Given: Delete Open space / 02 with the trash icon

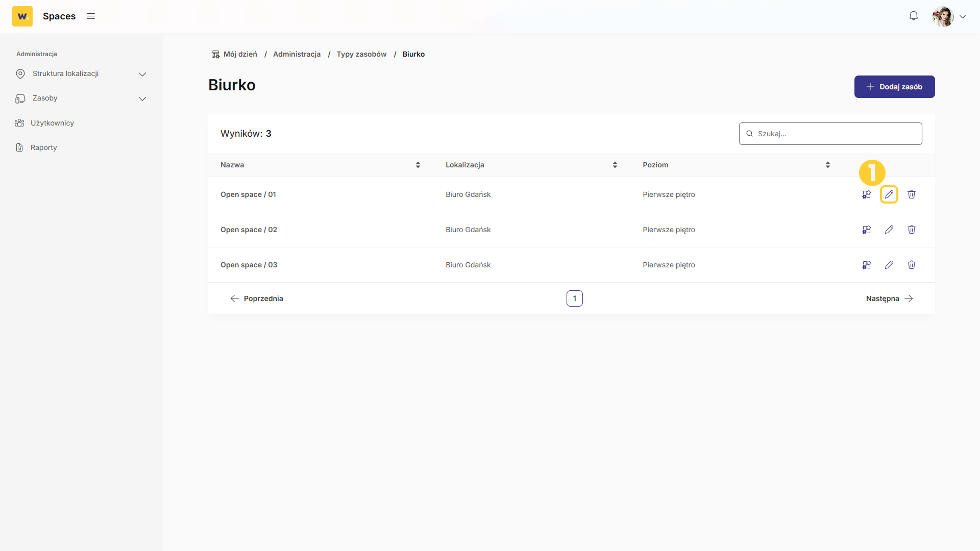Looking at the screenshot, I should coord(912,230).
